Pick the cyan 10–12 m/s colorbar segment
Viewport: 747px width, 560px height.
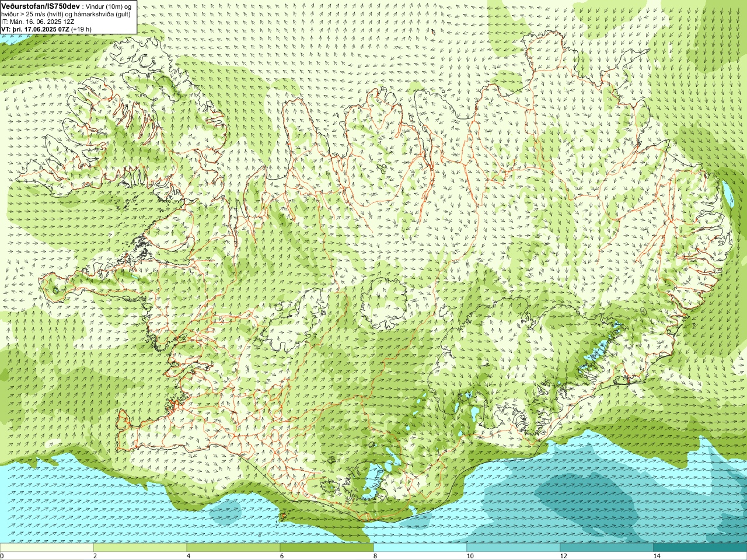[x=514, y=548]
